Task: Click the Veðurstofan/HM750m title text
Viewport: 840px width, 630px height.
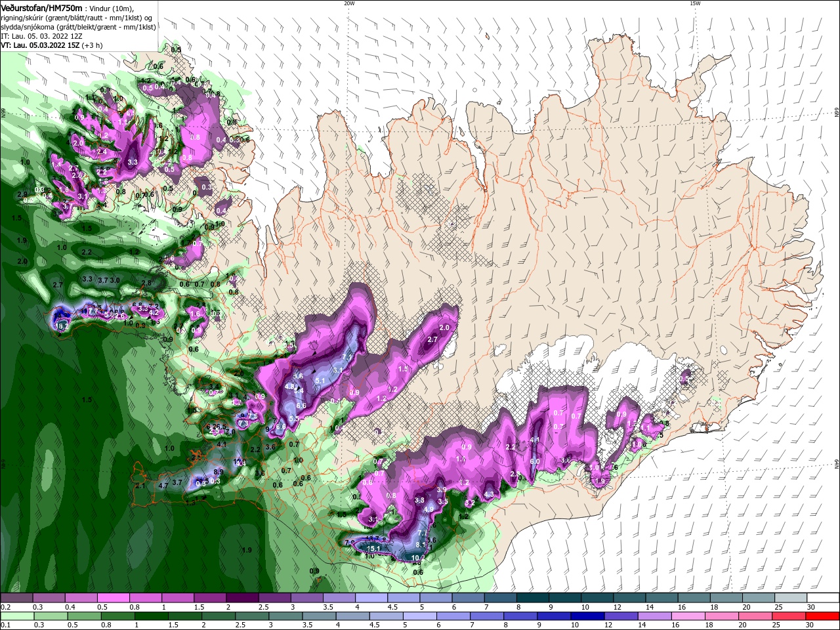Action: 41,7
